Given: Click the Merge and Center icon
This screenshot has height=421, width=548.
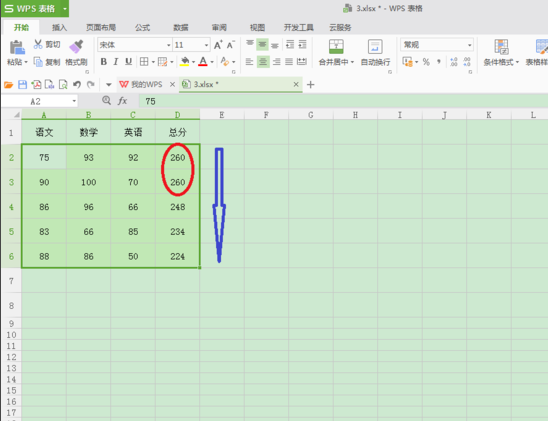Looking at the screenshot, I should coord(336,46).
